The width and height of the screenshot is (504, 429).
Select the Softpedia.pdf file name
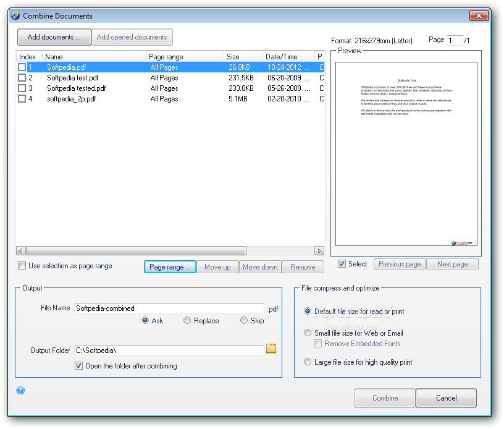pyautogui.click(x=67, y=67)
